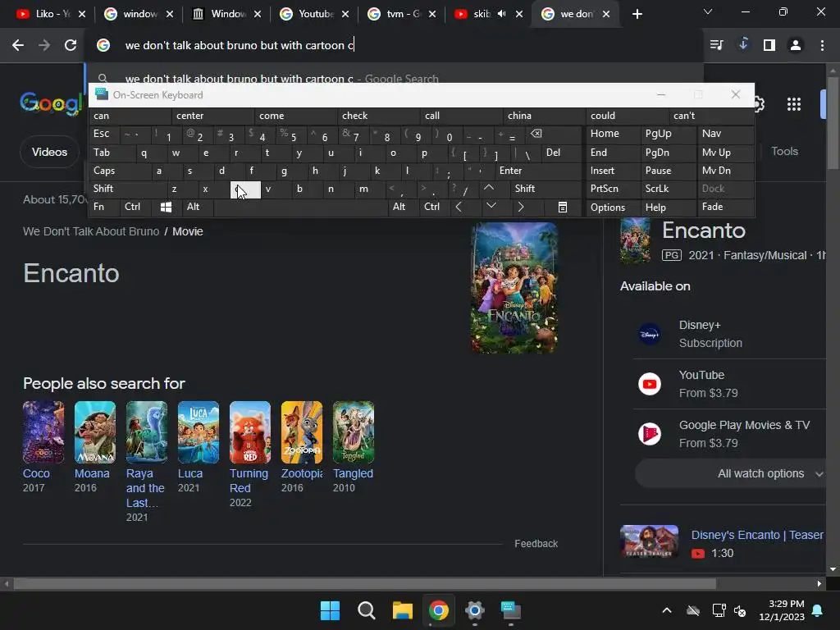Open Chrome tab search chevron

coord(708,11)
